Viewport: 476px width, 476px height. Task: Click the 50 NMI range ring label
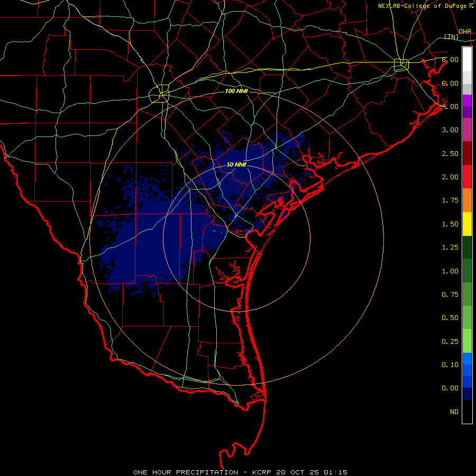tap(236, 165)
